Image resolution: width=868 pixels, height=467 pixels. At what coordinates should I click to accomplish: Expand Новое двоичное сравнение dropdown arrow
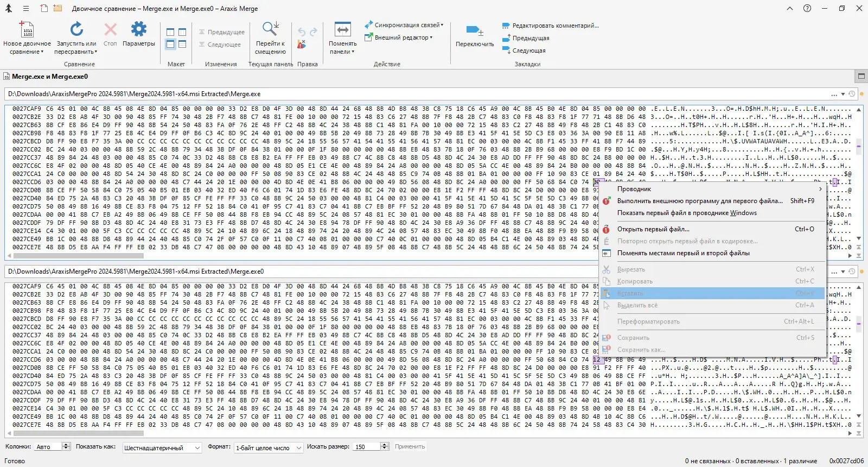42,52
